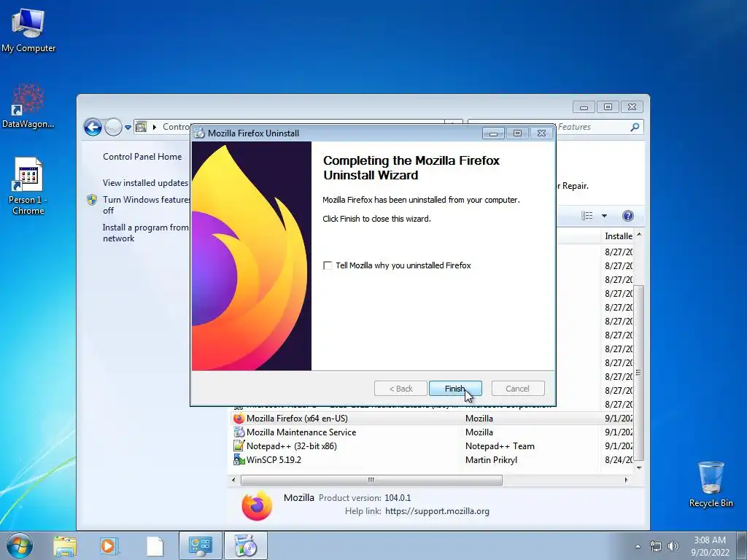Click the Cancel button in the uninstall wizard
Viewport: 747px width, 560px height.
(517, 389)
